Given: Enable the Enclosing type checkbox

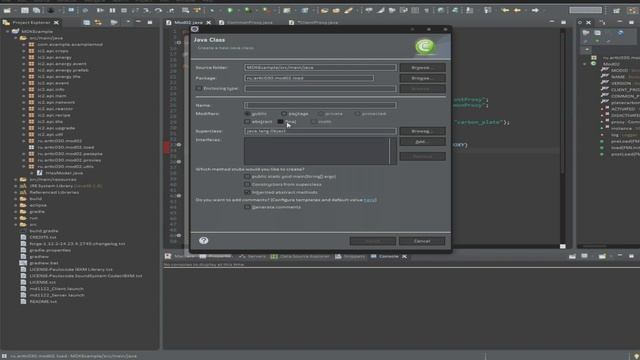Looking at the screenshot, I should 199,88.
